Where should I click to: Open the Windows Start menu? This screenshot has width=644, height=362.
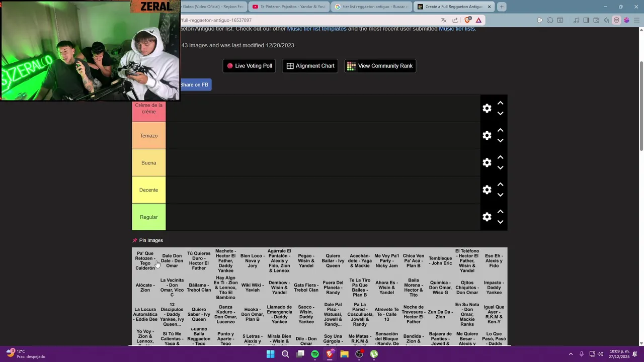point(270,354)
